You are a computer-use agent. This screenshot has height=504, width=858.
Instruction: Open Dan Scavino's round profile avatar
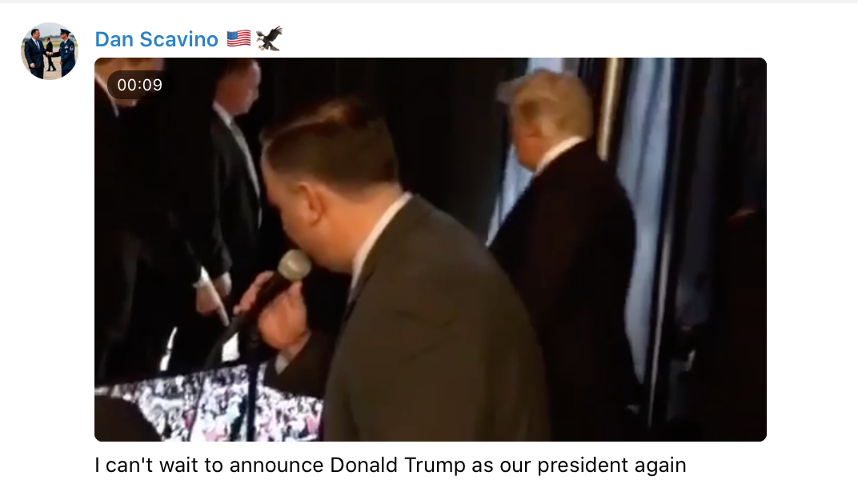(x=50, y=51)
